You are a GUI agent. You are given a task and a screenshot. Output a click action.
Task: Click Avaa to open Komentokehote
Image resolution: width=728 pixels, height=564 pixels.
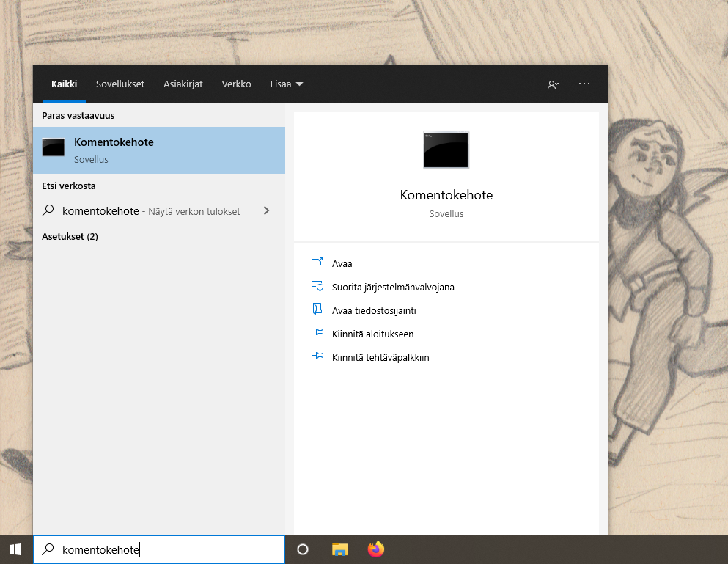pyautogui.click(x=342, y=263)
